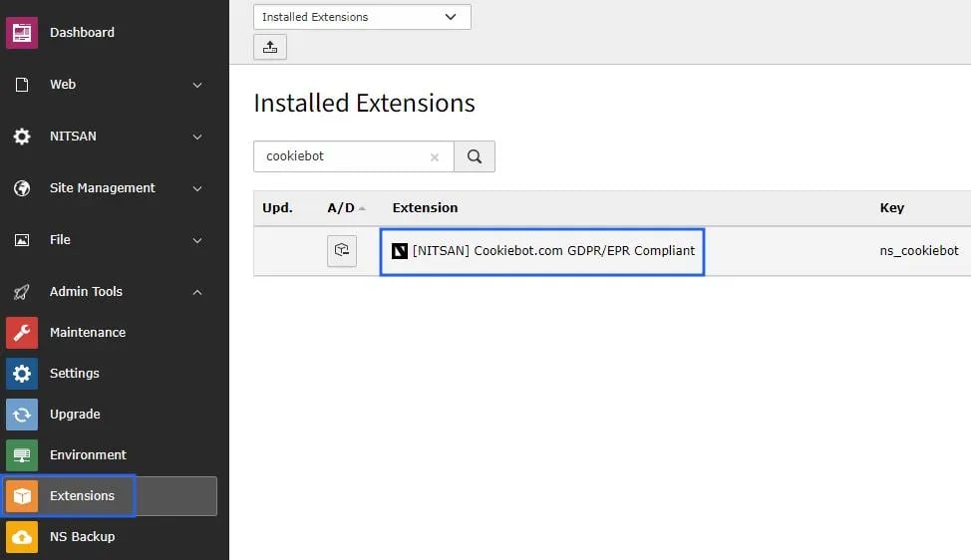Click the Site Management globe icon

(22, 188)
